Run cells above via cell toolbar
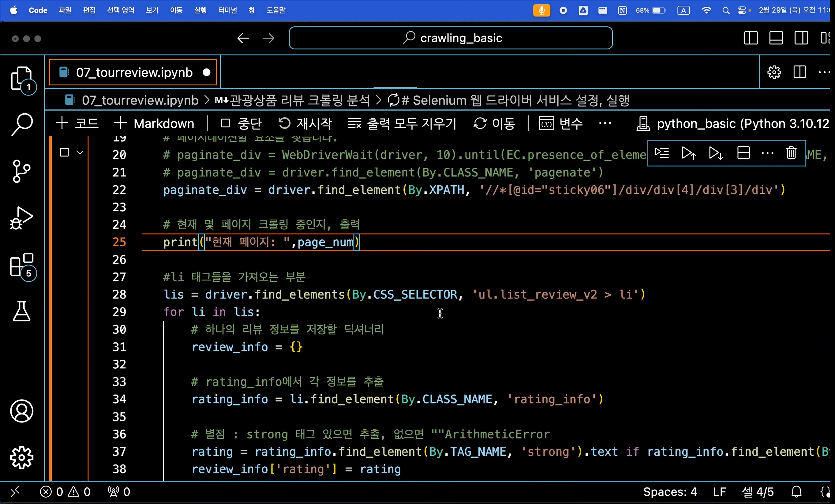Screen dimensions: 835x504 click(688, 153)
